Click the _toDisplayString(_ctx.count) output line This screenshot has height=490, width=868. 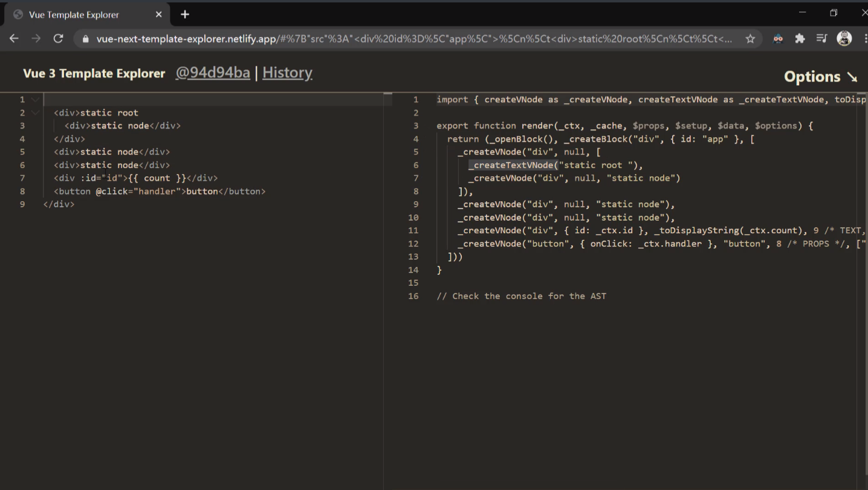point(661,230)
